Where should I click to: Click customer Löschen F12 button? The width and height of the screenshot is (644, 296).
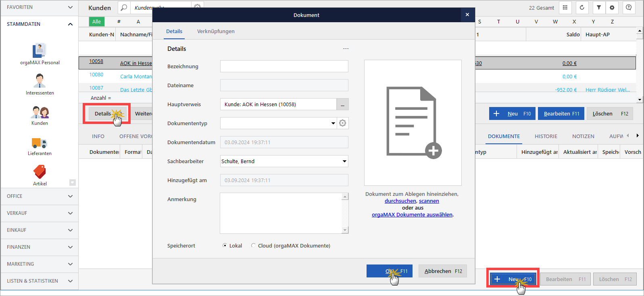point(610,113)
